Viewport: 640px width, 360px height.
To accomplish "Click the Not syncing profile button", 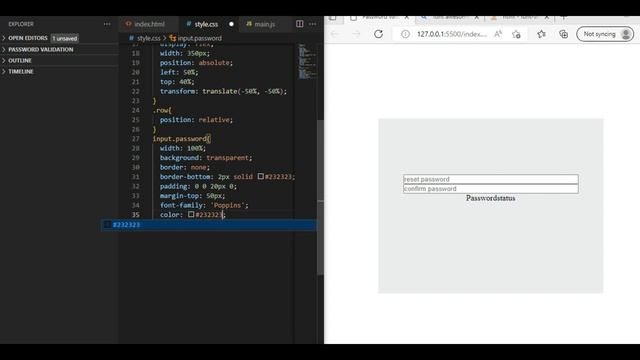I will tap(605, 34).
